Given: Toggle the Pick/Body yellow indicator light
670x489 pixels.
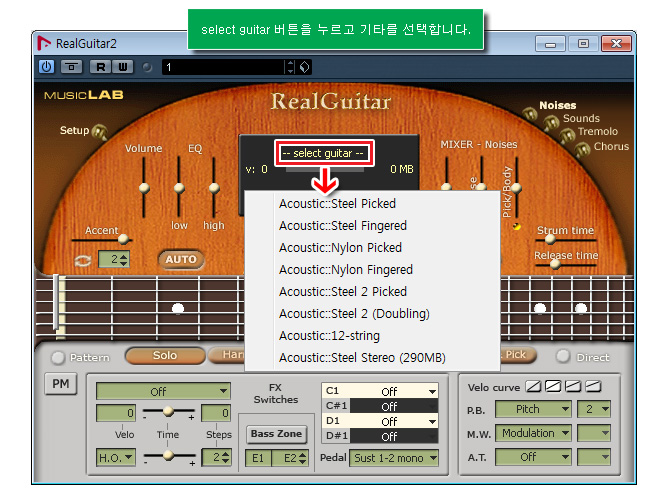Looking at the screenshot, I should point(517,227).
